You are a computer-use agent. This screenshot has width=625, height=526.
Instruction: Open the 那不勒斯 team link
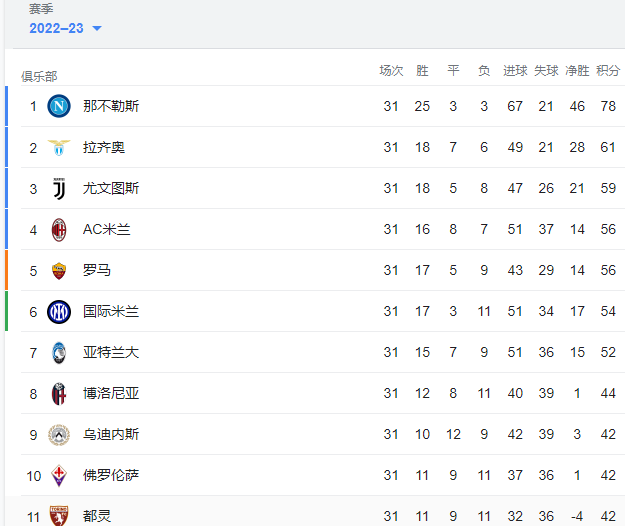pyautogui.click(x=111, y=106)
